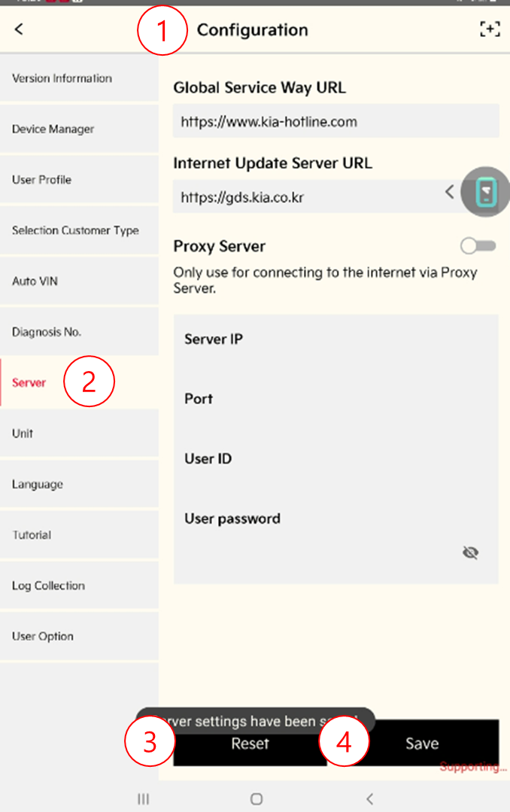Click the Save button

click(x=422, y=744)
